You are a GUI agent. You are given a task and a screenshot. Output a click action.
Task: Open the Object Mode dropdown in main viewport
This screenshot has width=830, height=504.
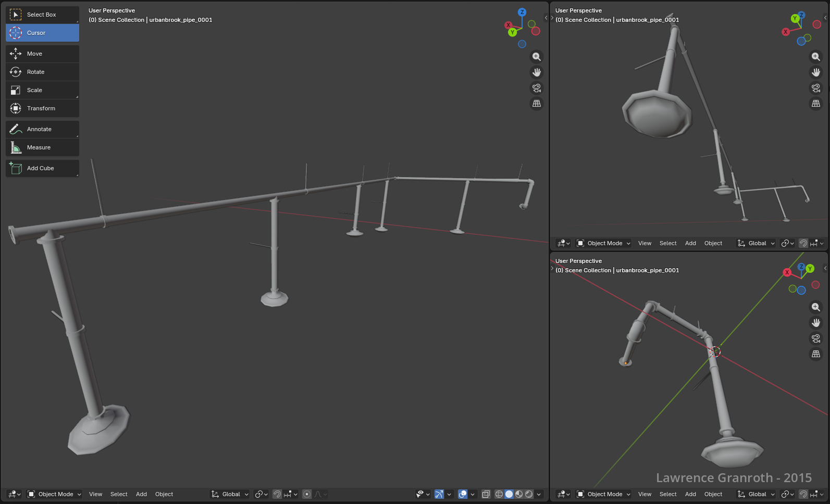click(55, 494)
